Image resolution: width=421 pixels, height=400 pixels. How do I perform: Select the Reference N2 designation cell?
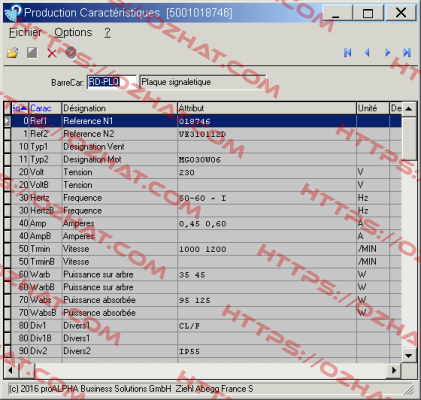pos(119,134)
